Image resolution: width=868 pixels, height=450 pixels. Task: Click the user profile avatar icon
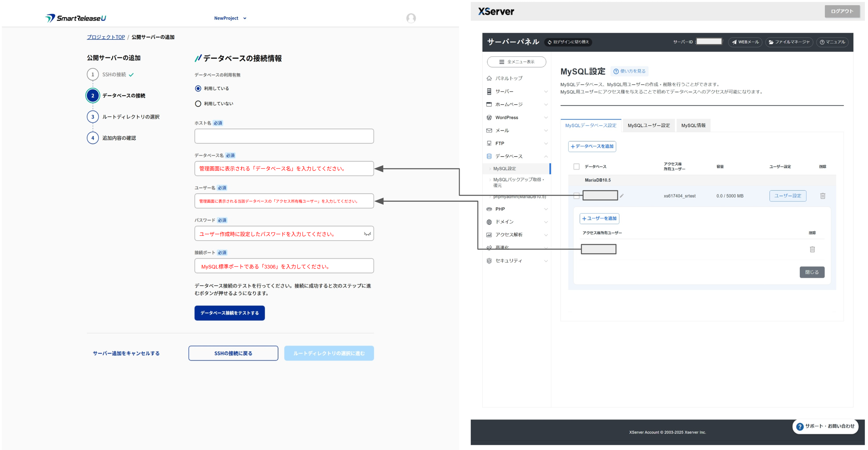[411, 18]
